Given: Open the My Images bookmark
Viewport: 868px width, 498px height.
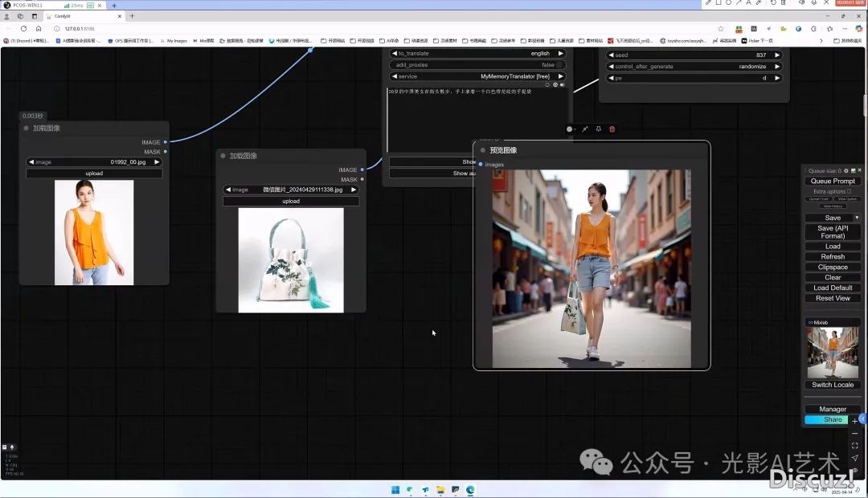Looking at the screenshot, I should click(174, 40).
